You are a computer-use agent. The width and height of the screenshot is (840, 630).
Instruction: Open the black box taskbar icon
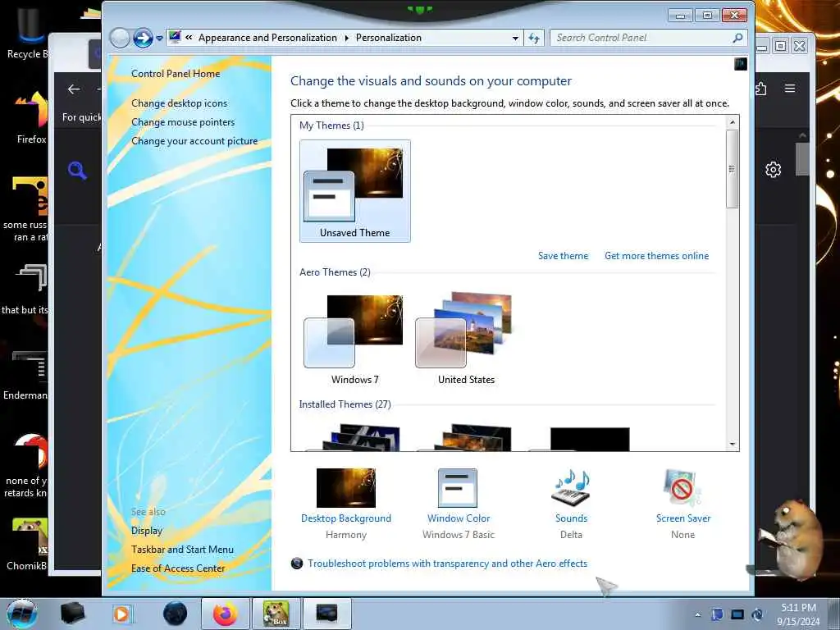click(73, 614)
